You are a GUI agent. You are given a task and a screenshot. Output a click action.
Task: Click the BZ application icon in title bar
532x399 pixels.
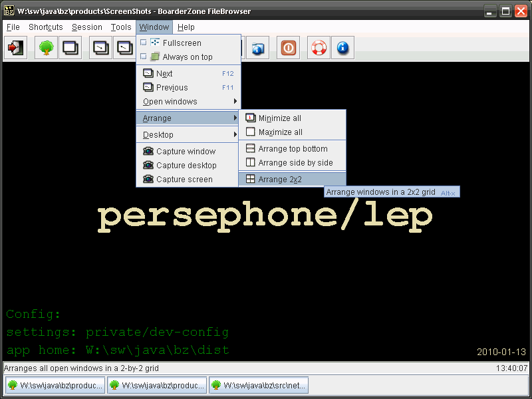click(9, 11)
